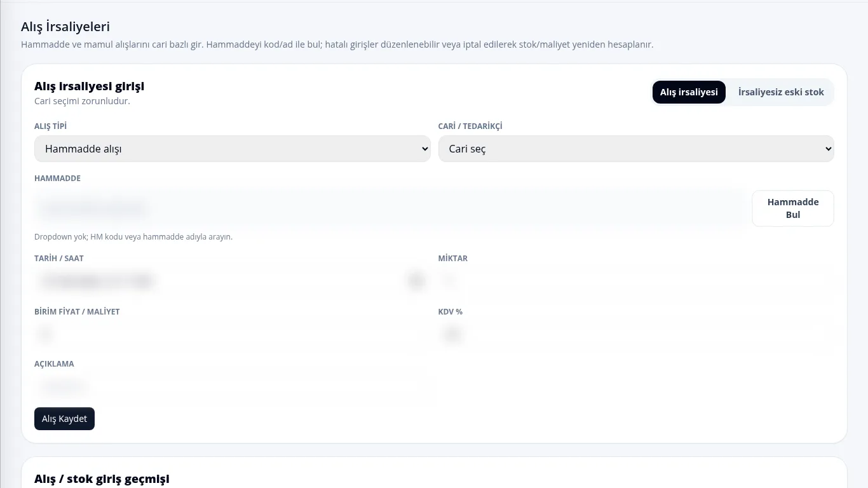Focus the KDV % input field
This screenshot has width=868, height=488.
[636, 334]
